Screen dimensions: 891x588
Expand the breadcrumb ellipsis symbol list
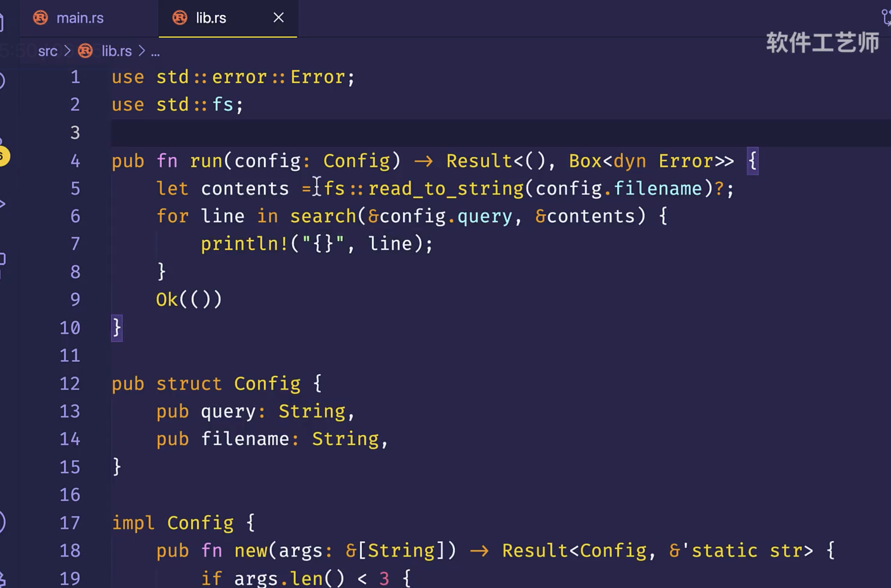tap(155, 52)
